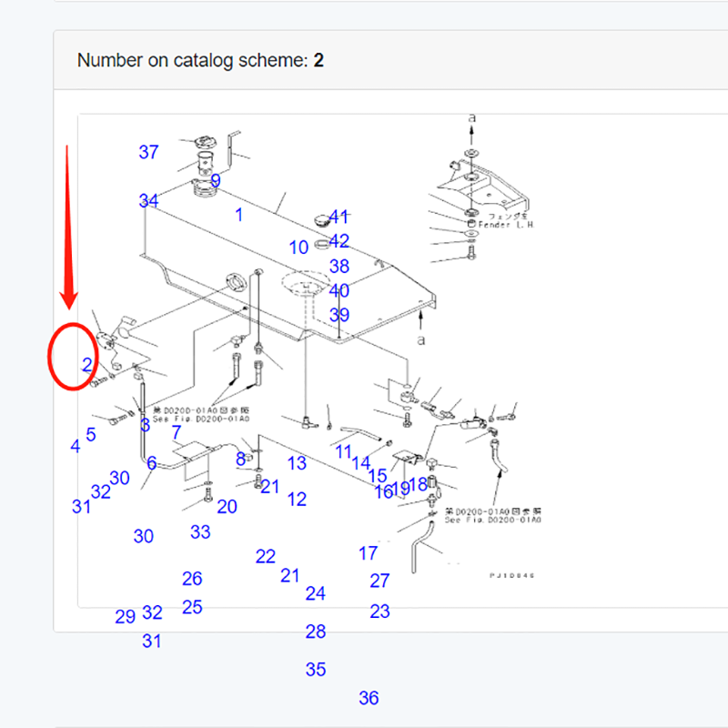Click the "Number on catalog scheme: 2" heading
Screen dimensions: 728x728
200,60
